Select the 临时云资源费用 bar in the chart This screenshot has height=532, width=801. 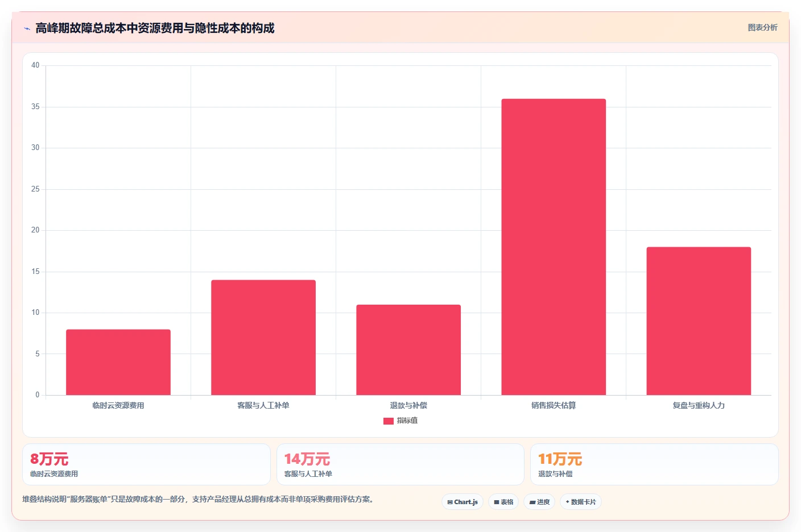click(x=118, y=362)
